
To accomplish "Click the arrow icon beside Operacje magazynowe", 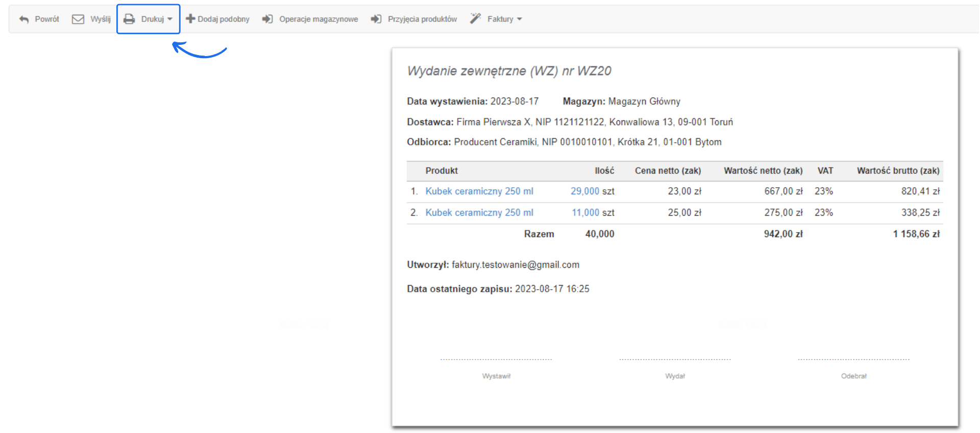I will coord(267,19).
